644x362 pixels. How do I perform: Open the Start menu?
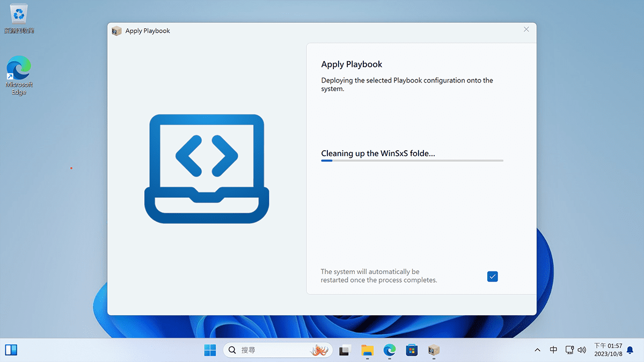click(x=210, y=350)
